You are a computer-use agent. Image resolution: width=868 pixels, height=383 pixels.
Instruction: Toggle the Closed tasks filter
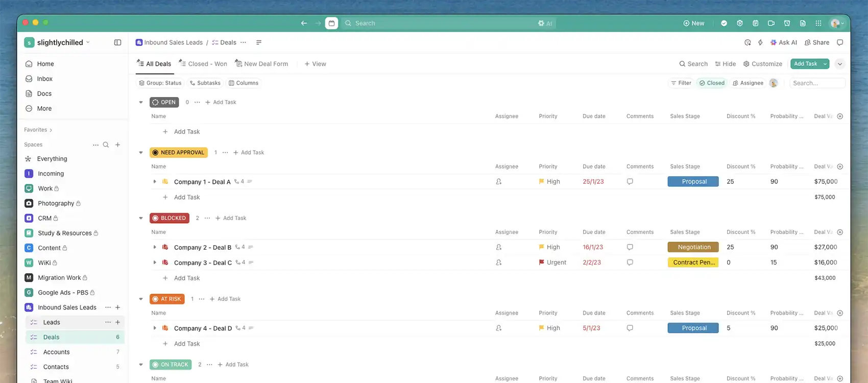tap(712, 83)
